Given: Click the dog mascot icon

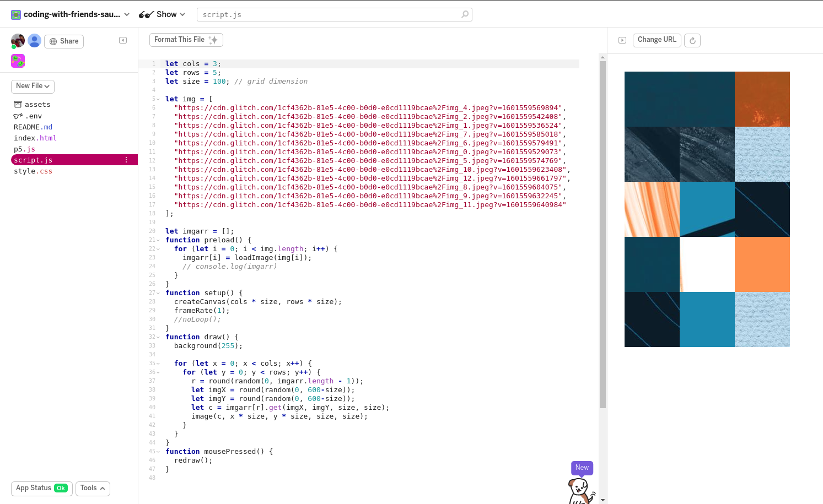Looking at the screenshot, I should 581,491.
